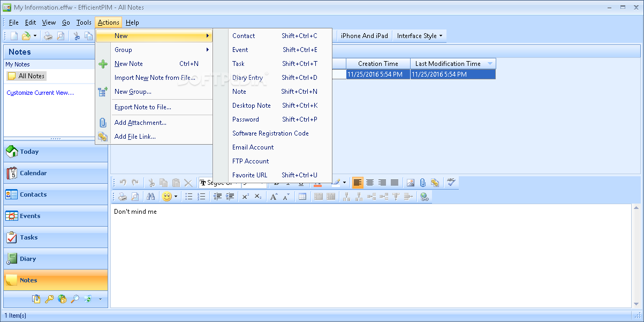Expand the Interface Style dropdown
The height and width of the screenshot is (322, 644).
click(419, 36)
